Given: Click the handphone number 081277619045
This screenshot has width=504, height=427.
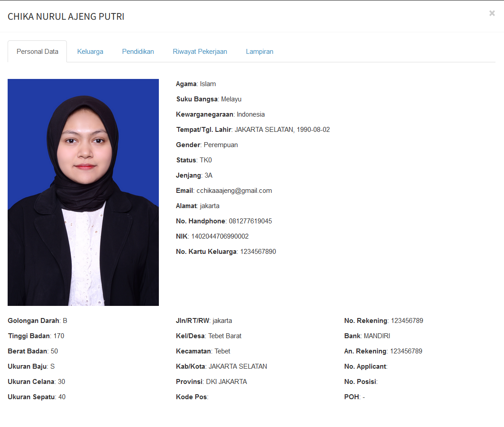Looking at the screenshot, I should tap(250, 221).
